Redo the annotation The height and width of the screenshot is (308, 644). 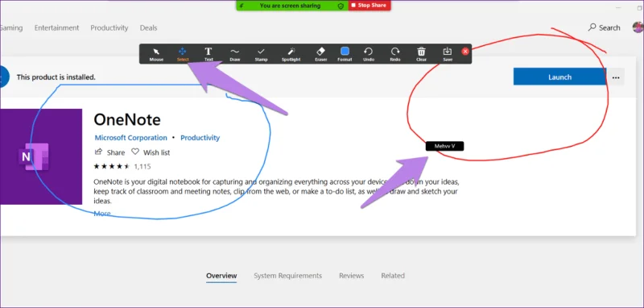click(x=395, y=54)
